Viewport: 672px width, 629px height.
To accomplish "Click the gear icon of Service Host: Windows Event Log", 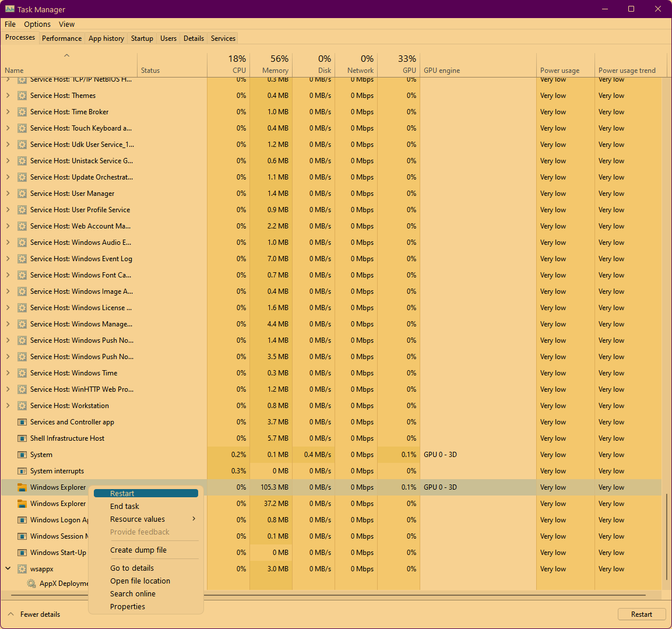I will [x=22, y=259].
